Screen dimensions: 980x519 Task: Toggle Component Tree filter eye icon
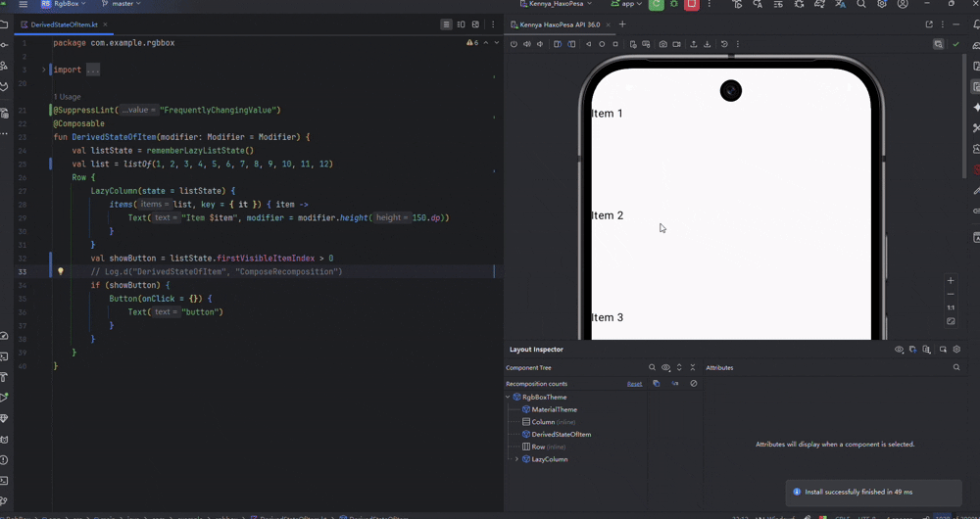tap(665, 368)
